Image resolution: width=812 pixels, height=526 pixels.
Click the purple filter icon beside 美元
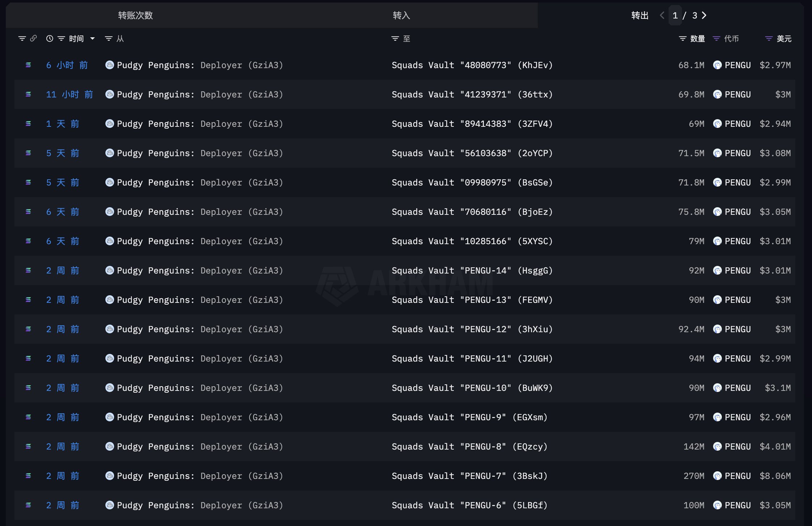(x=769, y=38)
